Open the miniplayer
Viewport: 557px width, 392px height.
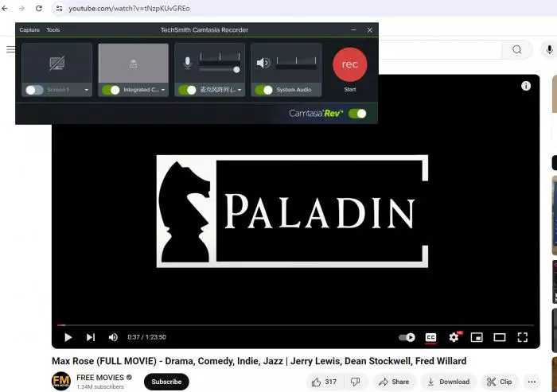coord(477,337)
